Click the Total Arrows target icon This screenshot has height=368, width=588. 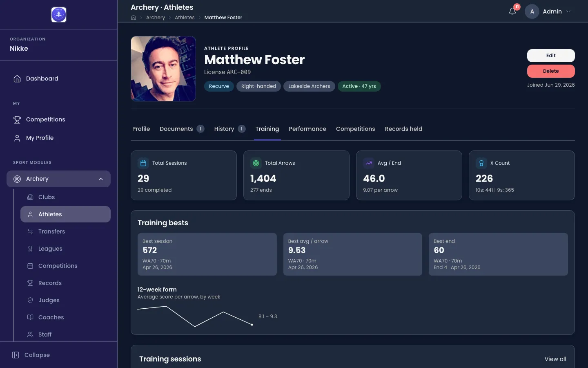pos(256,163)
